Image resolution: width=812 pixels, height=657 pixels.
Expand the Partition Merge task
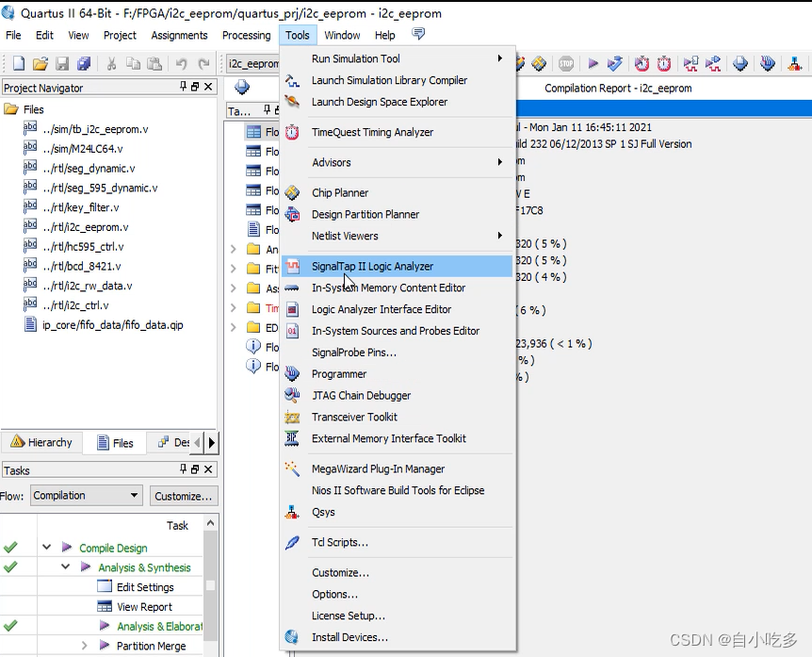[x=85, y=646]
